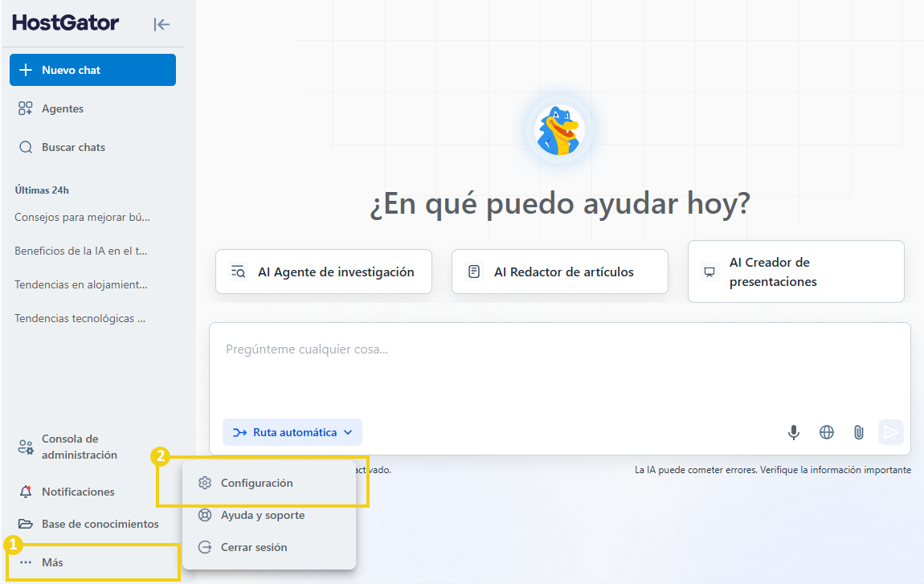Click the '¿En qué puedo ayudar hoy?' heading

point(560,204)
